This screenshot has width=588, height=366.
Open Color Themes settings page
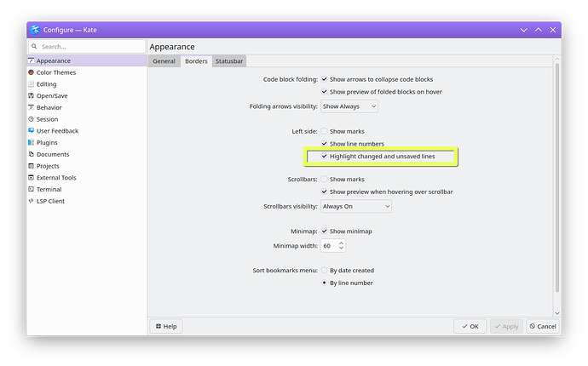point(87,72)
